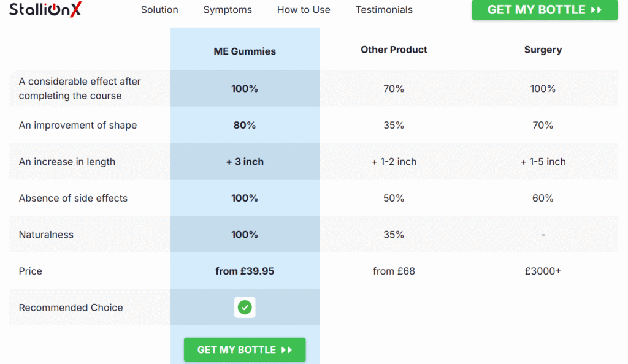Click the + 3 inch cell
This screenshot has width=628, height=364.
click(245, 162)
